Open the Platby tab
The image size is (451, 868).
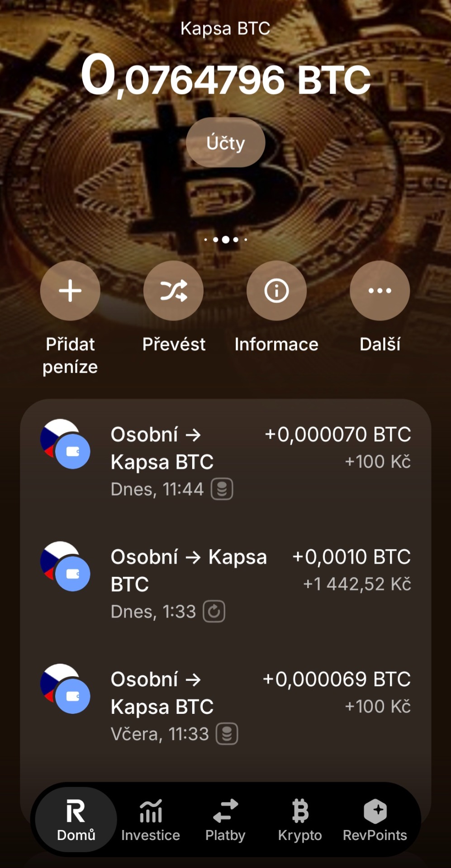tap(225, 820)
